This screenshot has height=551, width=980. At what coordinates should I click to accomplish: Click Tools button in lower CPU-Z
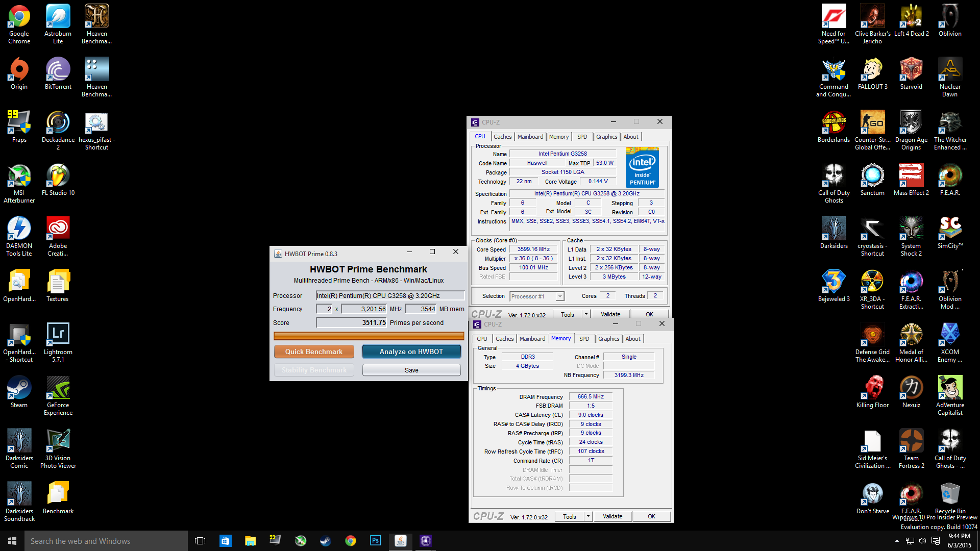click(570, 516)
